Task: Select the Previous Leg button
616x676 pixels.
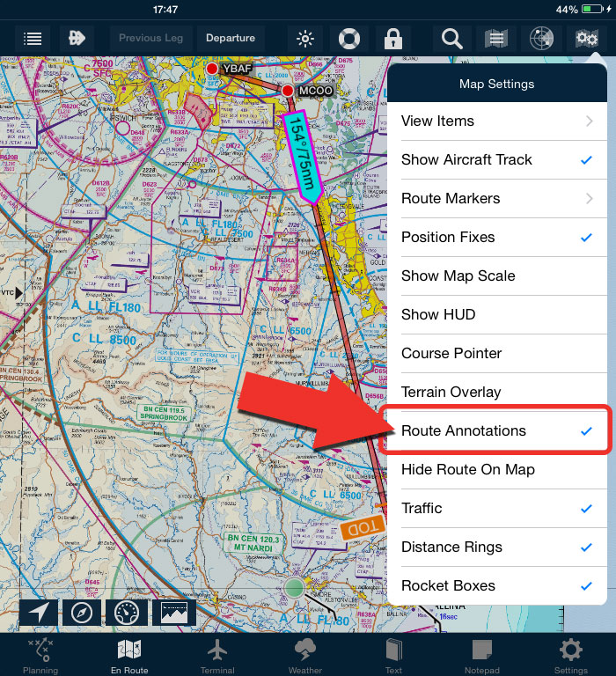Action: (150, 39)
